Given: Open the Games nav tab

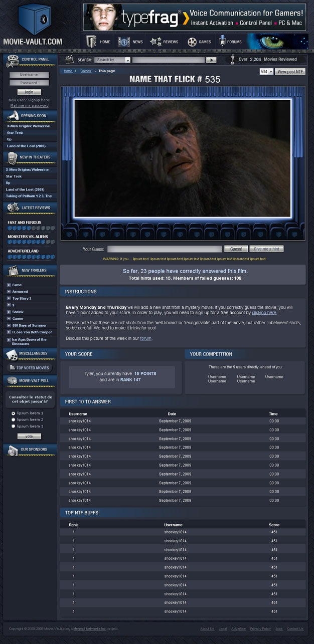Looking at the screenshot, I should coord(200,42).
